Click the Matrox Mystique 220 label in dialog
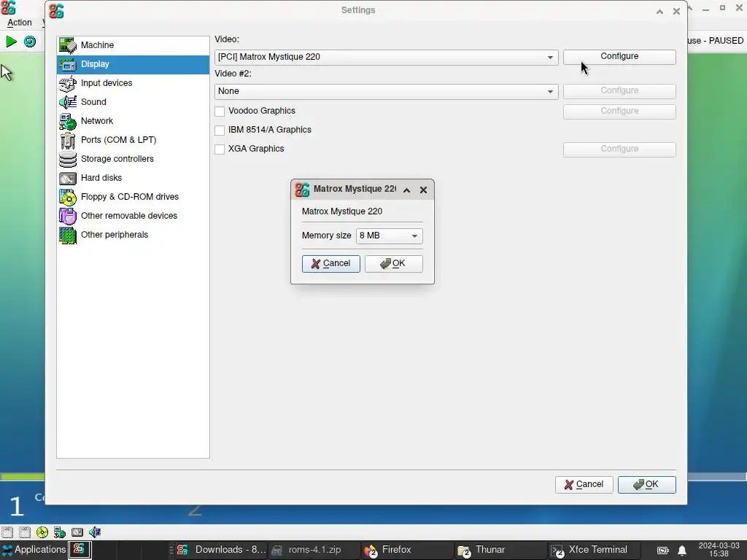747x560 pixels. (x=341, y=211)
